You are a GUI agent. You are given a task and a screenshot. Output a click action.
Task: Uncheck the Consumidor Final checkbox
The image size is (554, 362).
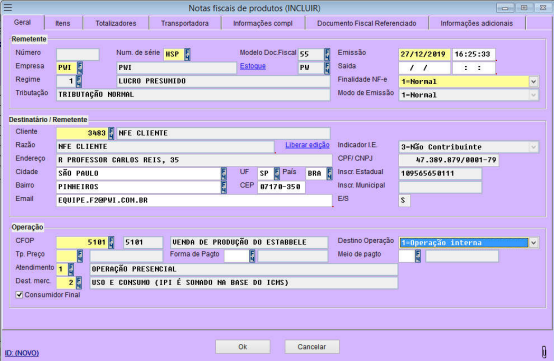pos(19,295)
